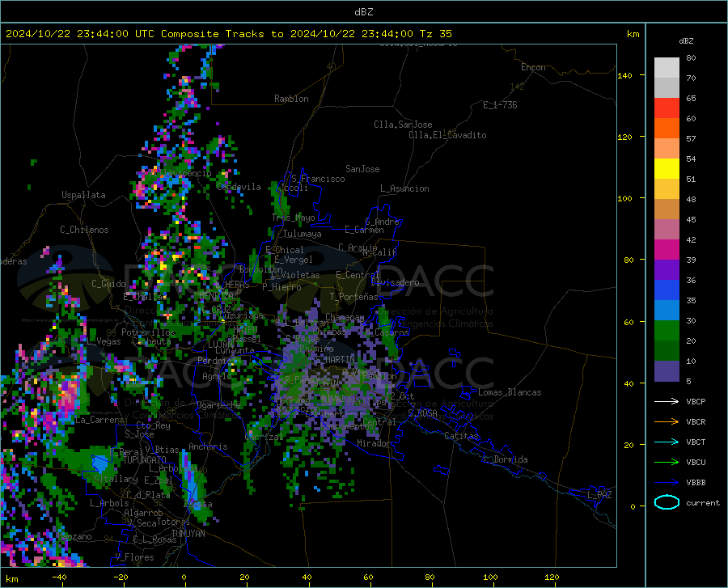Click the S_MARTIN label on map
The height and width of the screenshot is (588, 728).
pyautogui.click(x=335, y=360)
